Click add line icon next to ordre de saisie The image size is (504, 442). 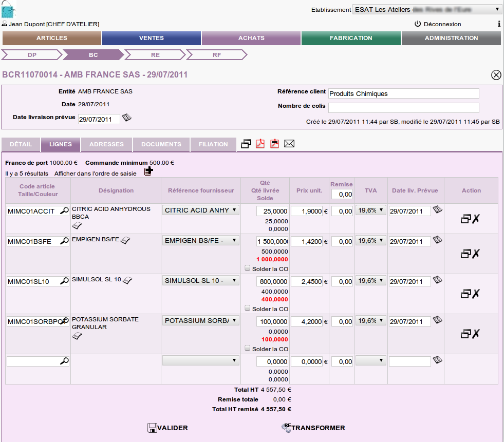point(148,171)
